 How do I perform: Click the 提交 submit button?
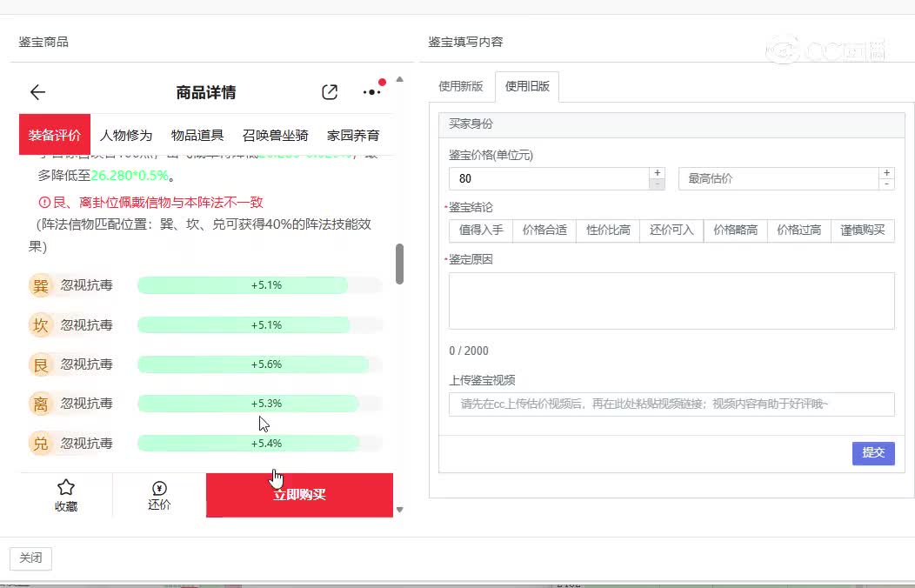tap(872, 452)
